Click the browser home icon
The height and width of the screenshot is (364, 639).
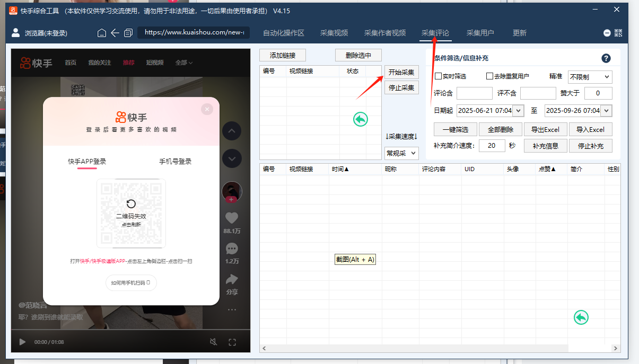pos(102,33)
